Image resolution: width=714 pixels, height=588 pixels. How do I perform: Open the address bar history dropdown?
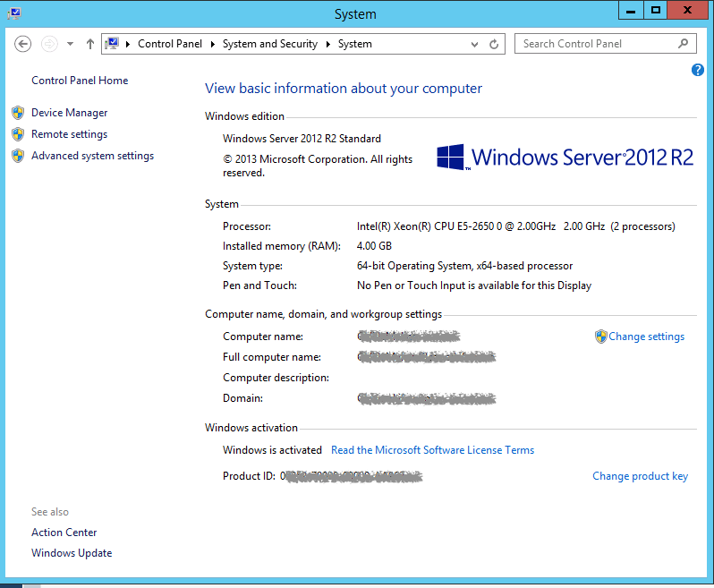point(474,44)
